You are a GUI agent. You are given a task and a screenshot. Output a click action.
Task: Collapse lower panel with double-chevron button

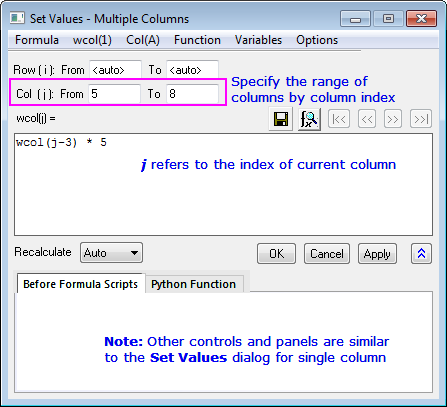coord(421,254)
